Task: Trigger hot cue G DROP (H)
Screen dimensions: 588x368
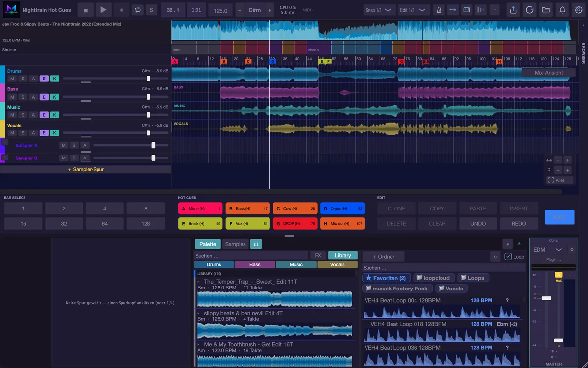Action: (295, 223)
